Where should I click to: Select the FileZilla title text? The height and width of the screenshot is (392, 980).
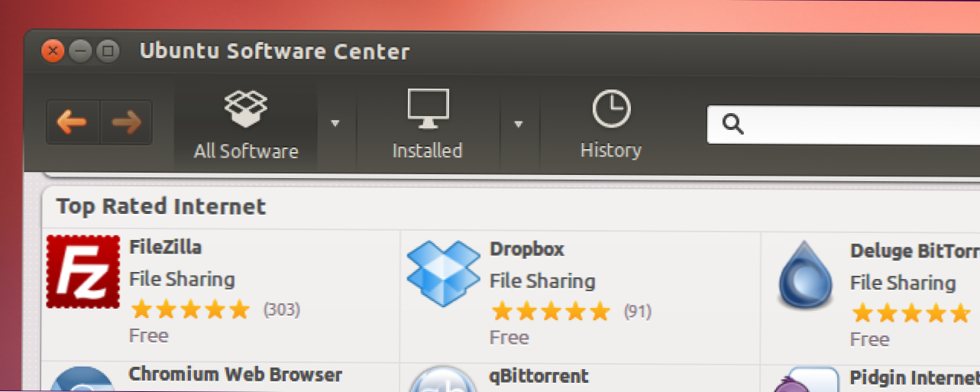coord(166,248)
